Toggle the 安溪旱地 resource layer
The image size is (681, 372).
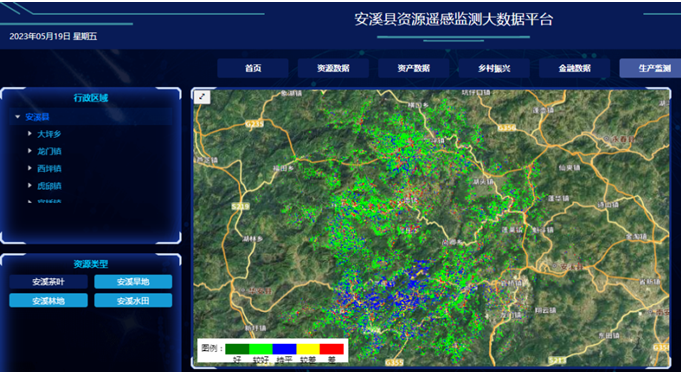(x=133, y=282)
